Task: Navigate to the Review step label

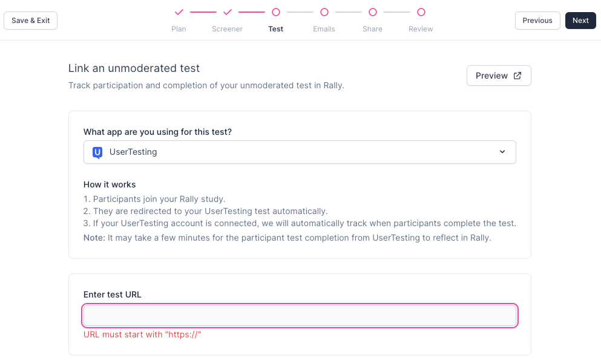Action: tap(421, 29)
